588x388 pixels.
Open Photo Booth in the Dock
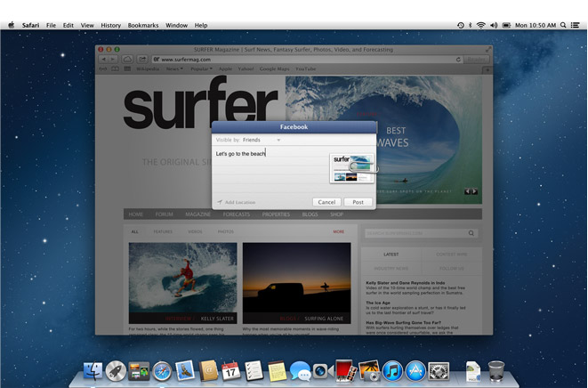(346, 371)
